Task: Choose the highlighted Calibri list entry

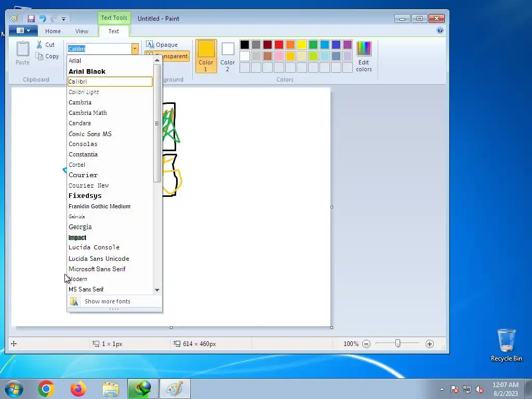Action: pos(110,82)
